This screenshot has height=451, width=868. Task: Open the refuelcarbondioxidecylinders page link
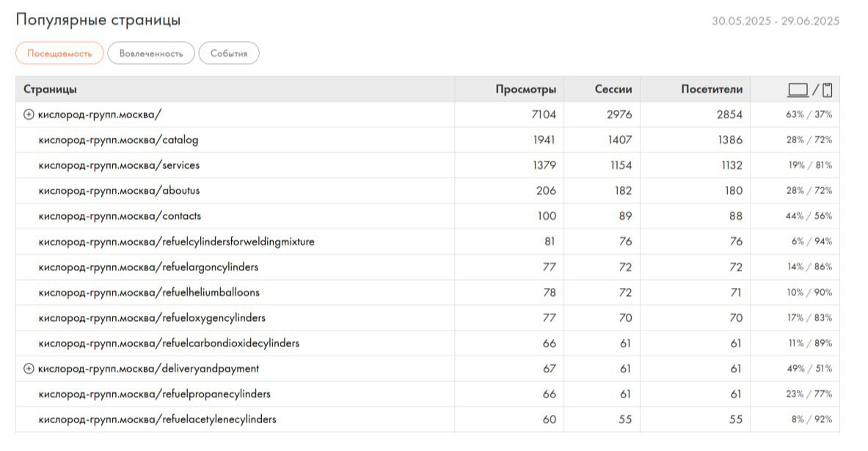coord(169,344)
